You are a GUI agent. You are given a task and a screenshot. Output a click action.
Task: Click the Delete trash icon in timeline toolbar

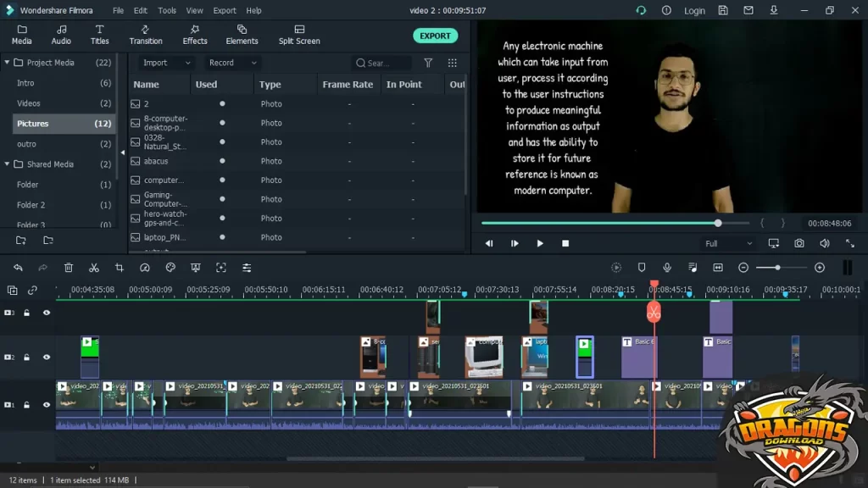[x=69, y=268]
